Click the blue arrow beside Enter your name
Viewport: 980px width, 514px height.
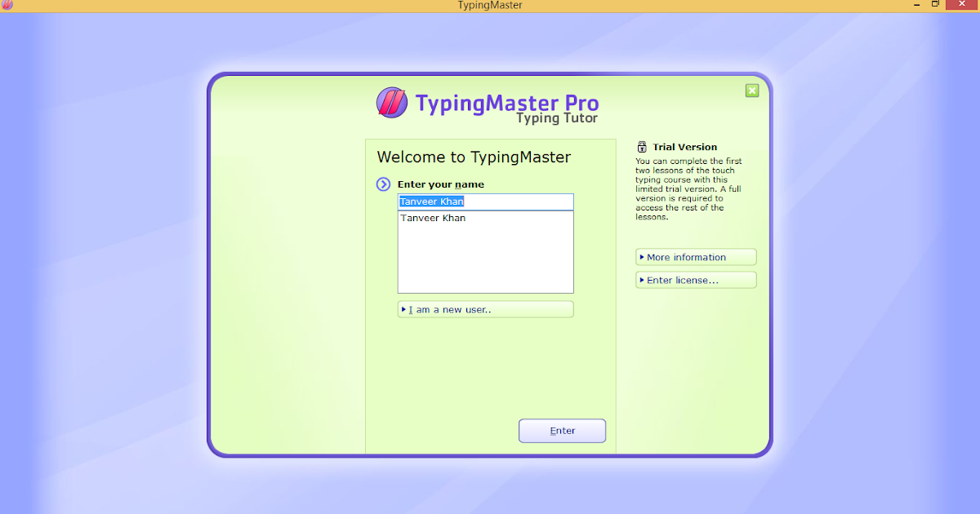point(384,184)
